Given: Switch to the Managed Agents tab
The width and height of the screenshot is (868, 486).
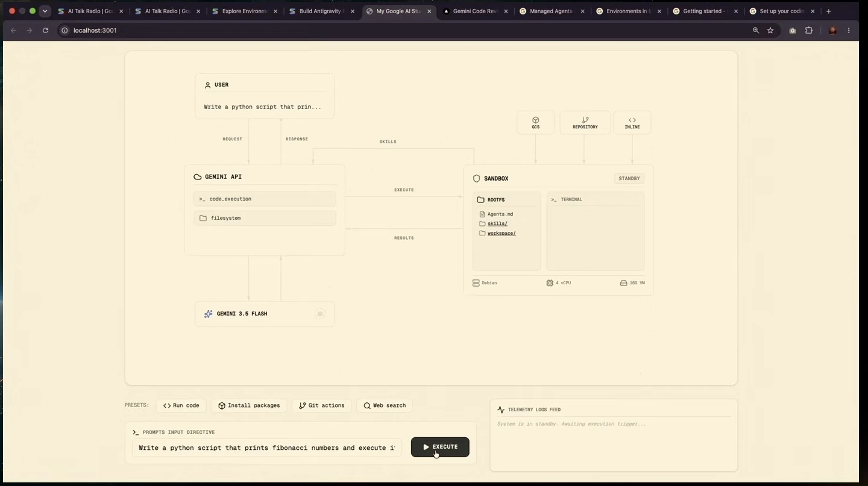Looking at the screenshot, I should (551, 11).
